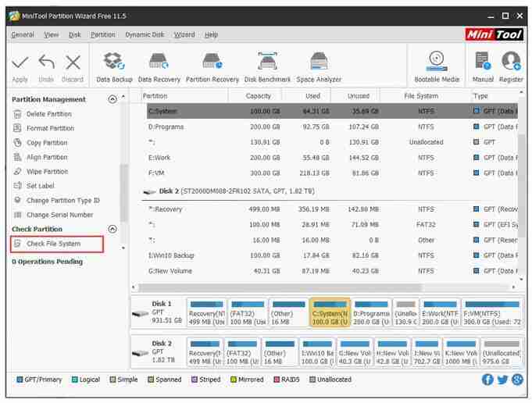
Task: Click the Undo arrow icon
Action: (x=46, y=63)
